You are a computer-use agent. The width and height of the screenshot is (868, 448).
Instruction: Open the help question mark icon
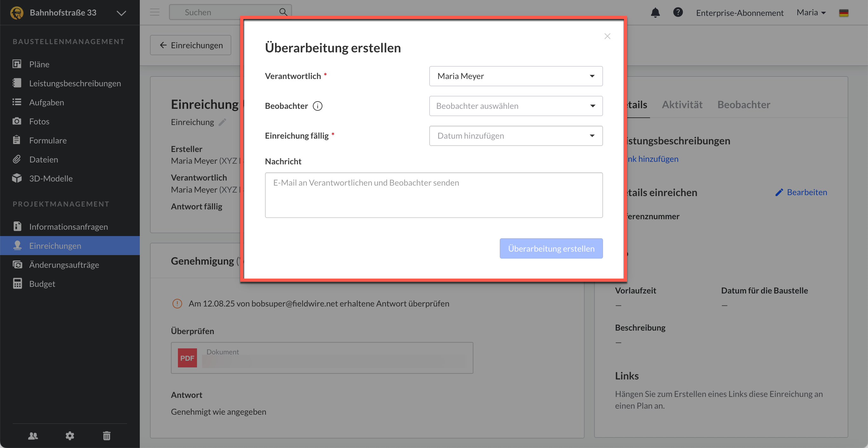click(x=678, y=12)
